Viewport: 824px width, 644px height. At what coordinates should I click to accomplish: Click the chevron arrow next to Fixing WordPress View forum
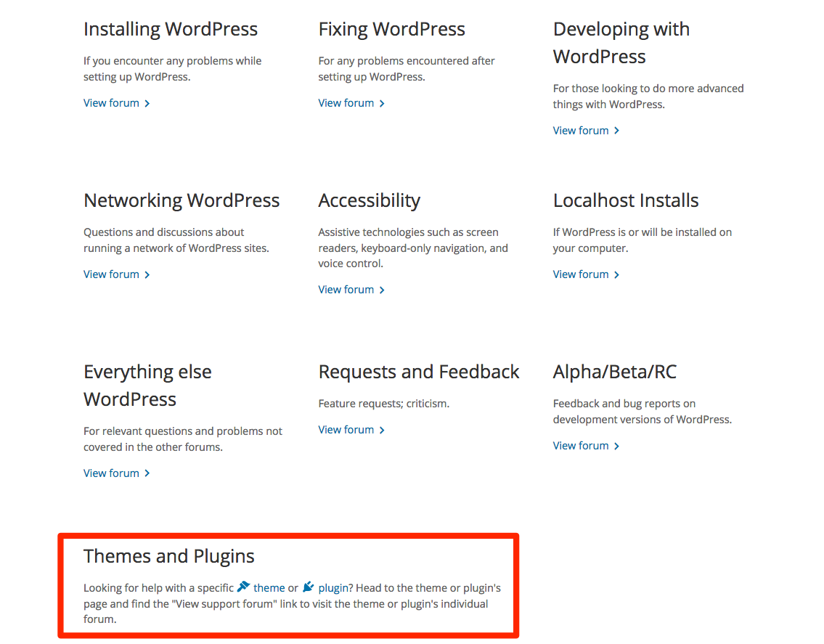point(382,104)
